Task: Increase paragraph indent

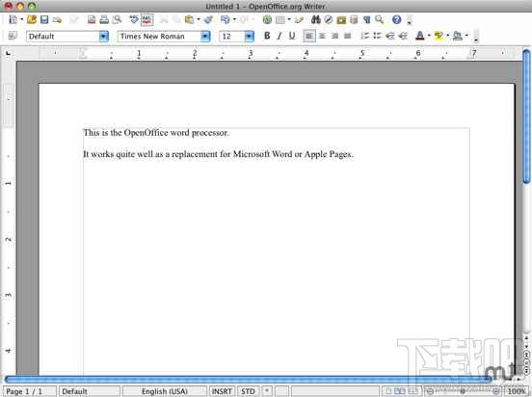Action: pos(403,36)
